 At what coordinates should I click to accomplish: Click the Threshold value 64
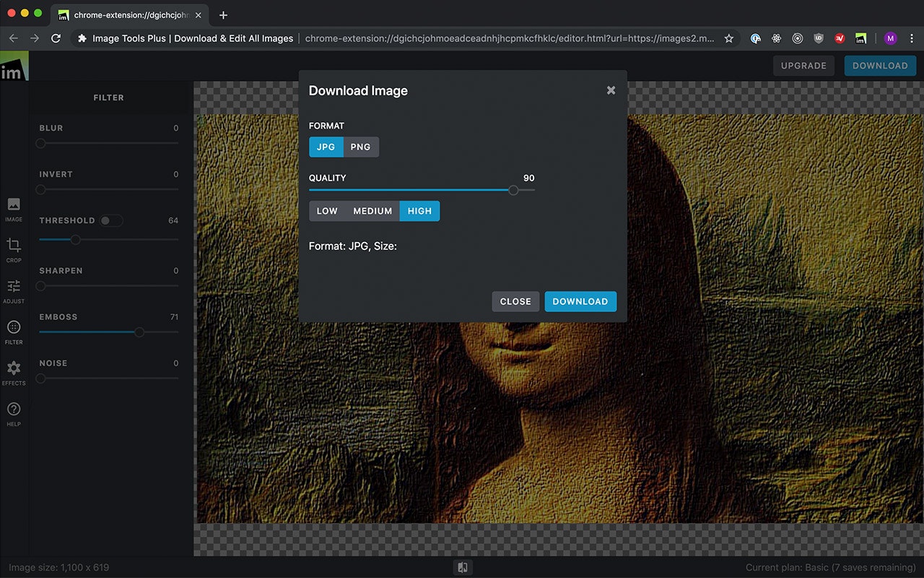(x=173, y=220)
